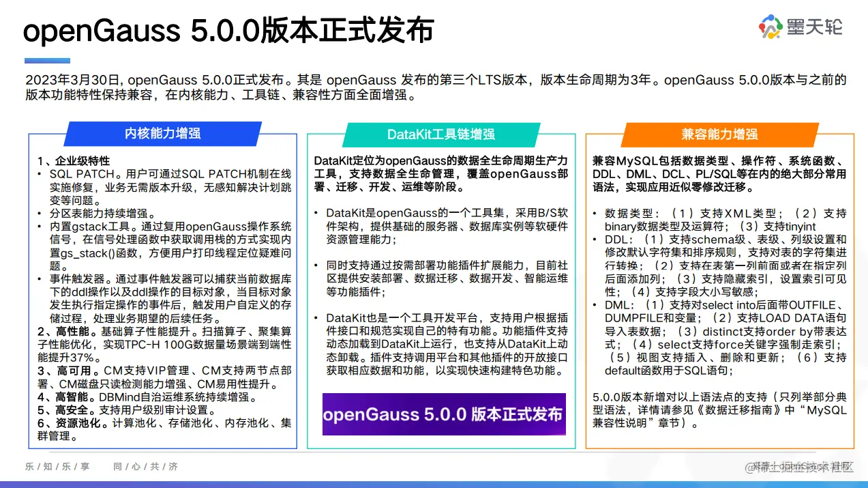Click the bullet DataKit也是一个工具开发平台
Image resolution: width=868 pixels, height=488 pixels.
(441, 345)
